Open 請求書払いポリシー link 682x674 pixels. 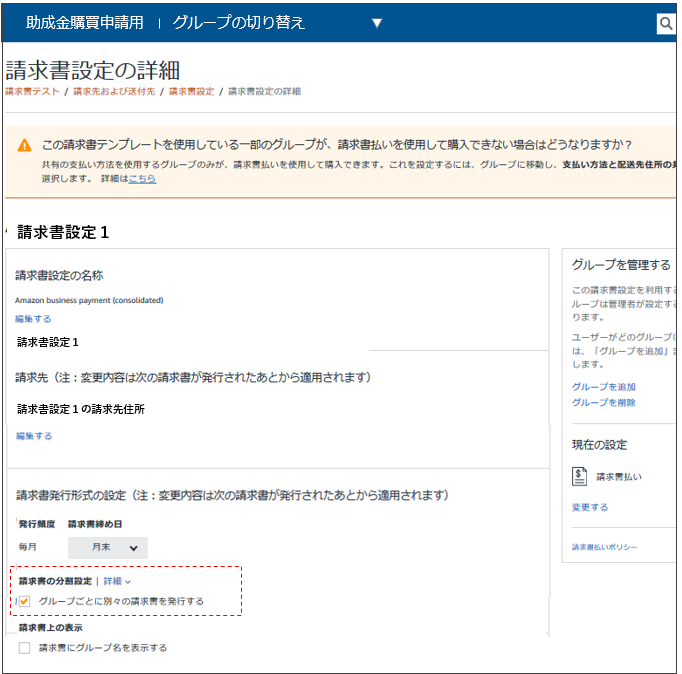pos(604,547)
